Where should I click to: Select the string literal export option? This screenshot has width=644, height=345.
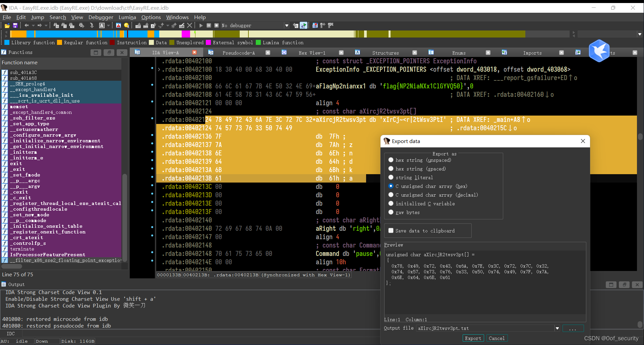click(x=391, y=178)
